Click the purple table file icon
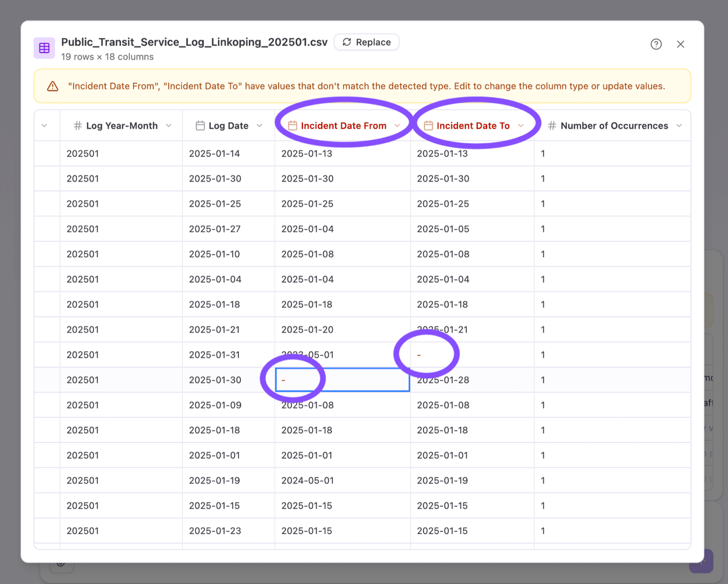Viewport: 728px width, 584px height. pos(44,48)
